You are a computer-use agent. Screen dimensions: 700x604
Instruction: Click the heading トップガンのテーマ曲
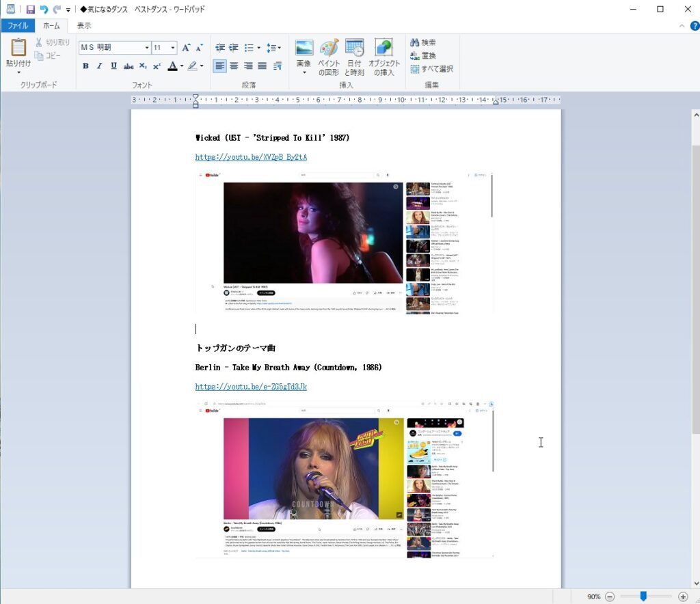[x=235, y=348]
